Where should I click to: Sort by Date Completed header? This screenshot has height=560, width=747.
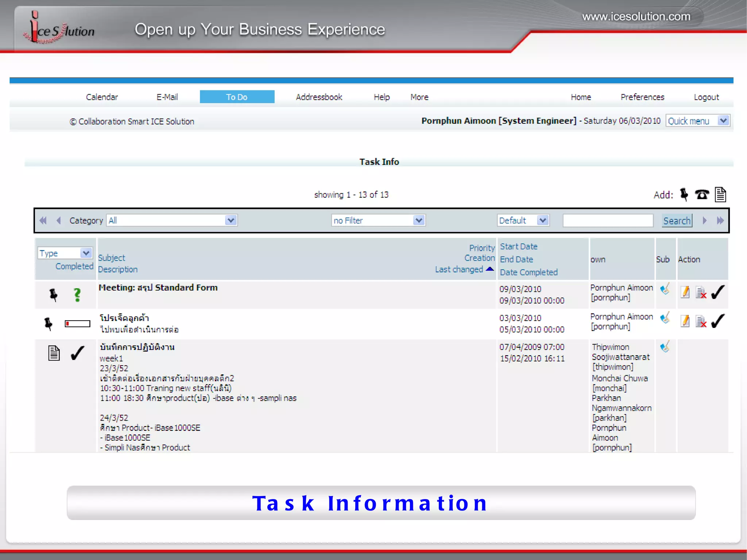[529, 272]
